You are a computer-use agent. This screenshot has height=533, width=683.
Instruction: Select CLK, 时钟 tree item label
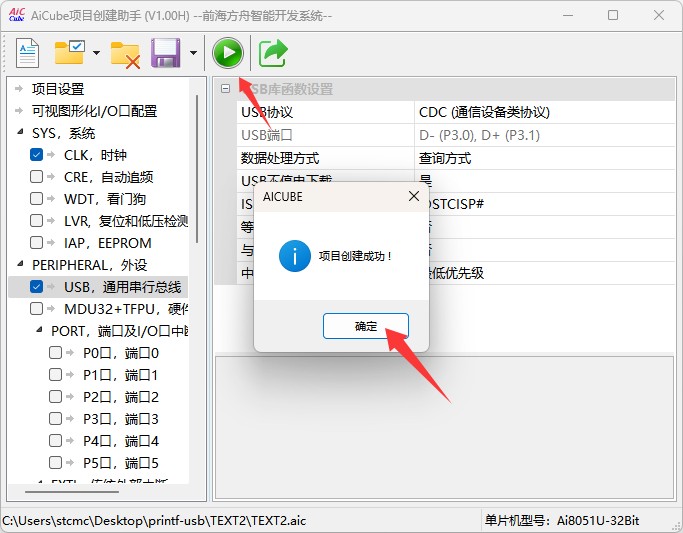pyautogui.click(x=95, y=155)
